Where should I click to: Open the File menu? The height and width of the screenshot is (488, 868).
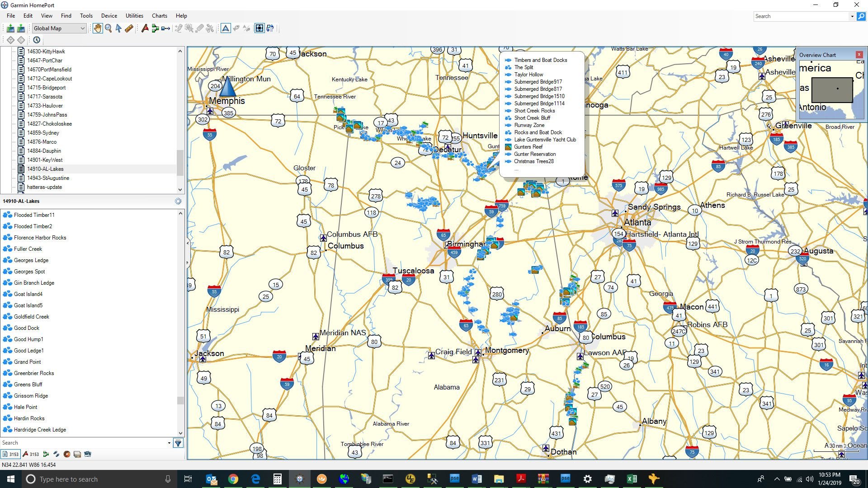[11, 16]
